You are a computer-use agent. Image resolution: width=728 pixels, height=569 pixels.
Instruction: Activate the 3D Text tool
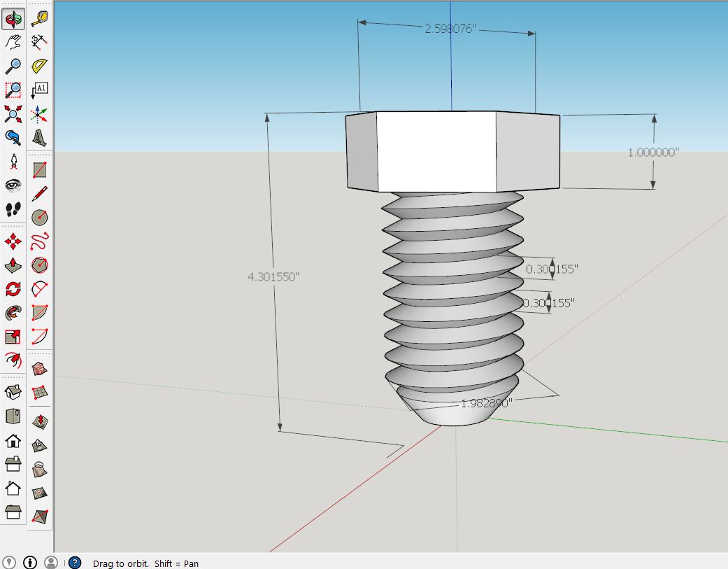[x=40, y=137]
